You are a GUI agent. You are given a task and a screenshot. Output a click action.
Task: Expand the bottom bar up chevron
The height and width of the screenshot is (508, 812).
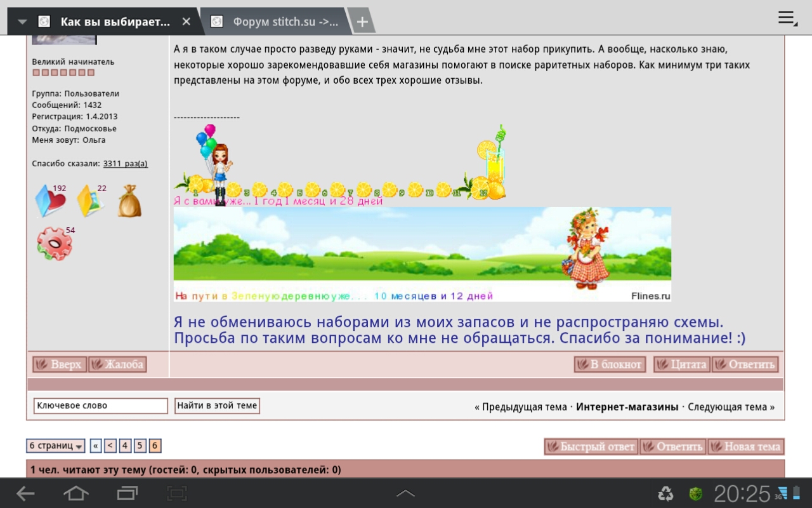click(x=405, y=493)
